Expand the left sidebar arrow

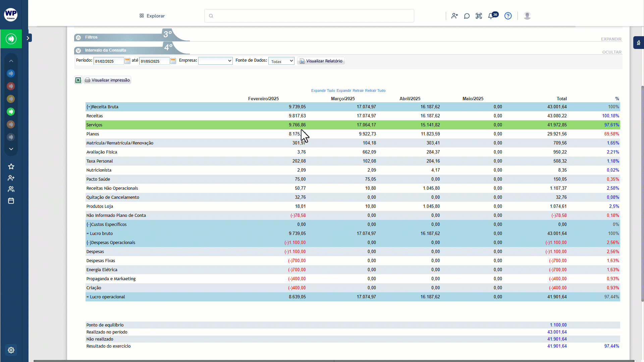[28, 38]
